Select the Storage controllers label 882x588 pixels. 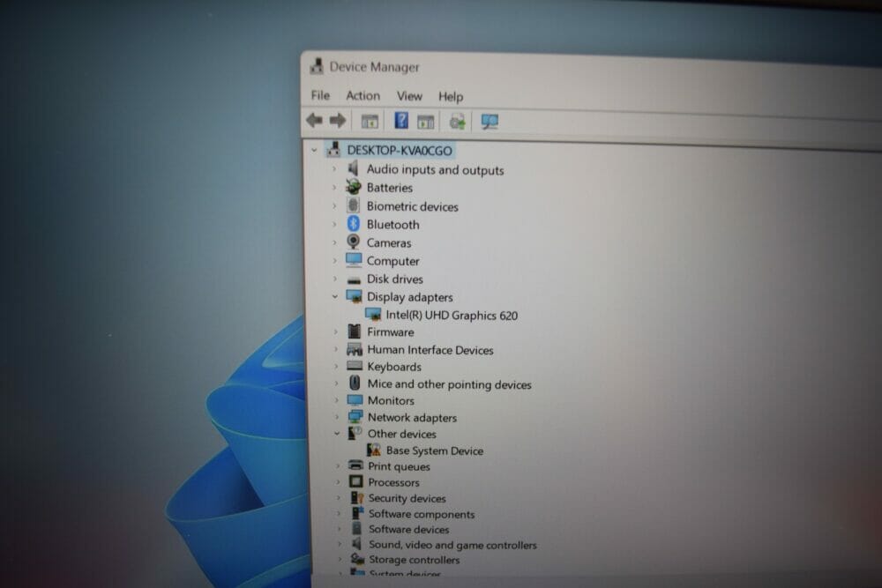tap(415, 559)
